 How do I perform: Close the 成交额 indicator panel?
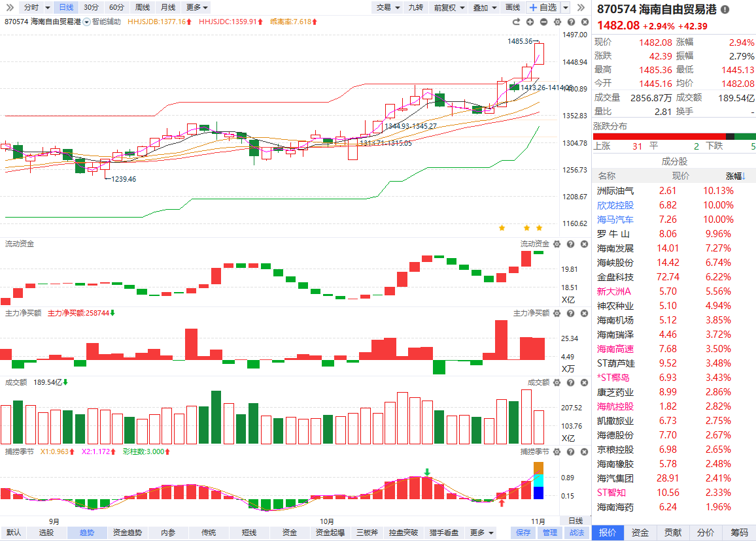coord(583,382)
